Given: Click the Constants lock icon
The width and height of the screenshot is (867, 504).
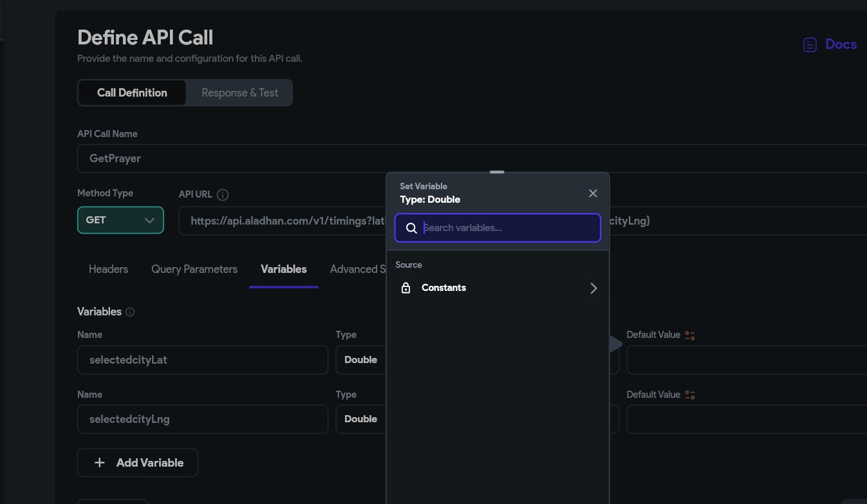Looking at the screenshot, I should [406, 288].
